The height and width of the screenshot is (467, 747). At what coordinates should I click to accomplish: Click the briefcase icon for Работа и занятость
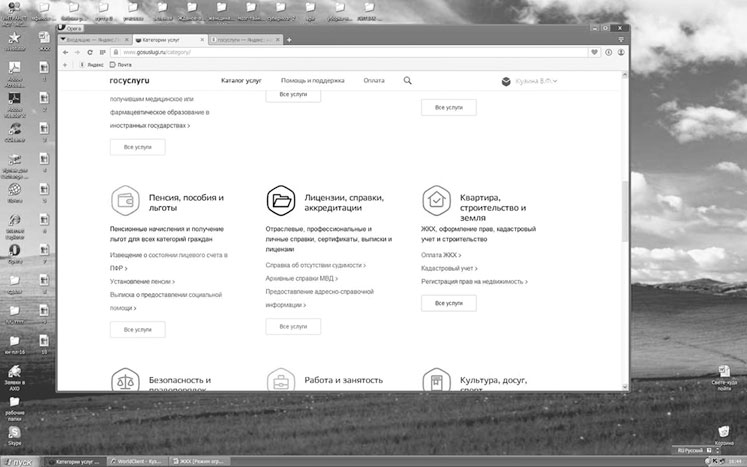(x=281, y=381)
